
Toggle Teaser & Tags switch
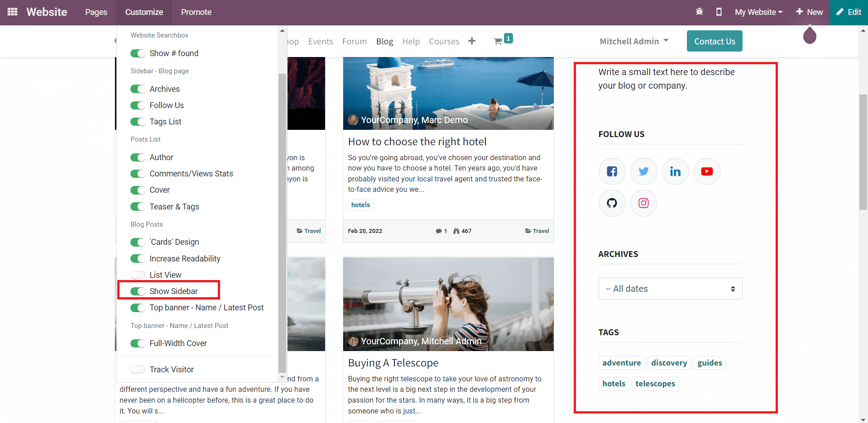[x=138, y=207]
